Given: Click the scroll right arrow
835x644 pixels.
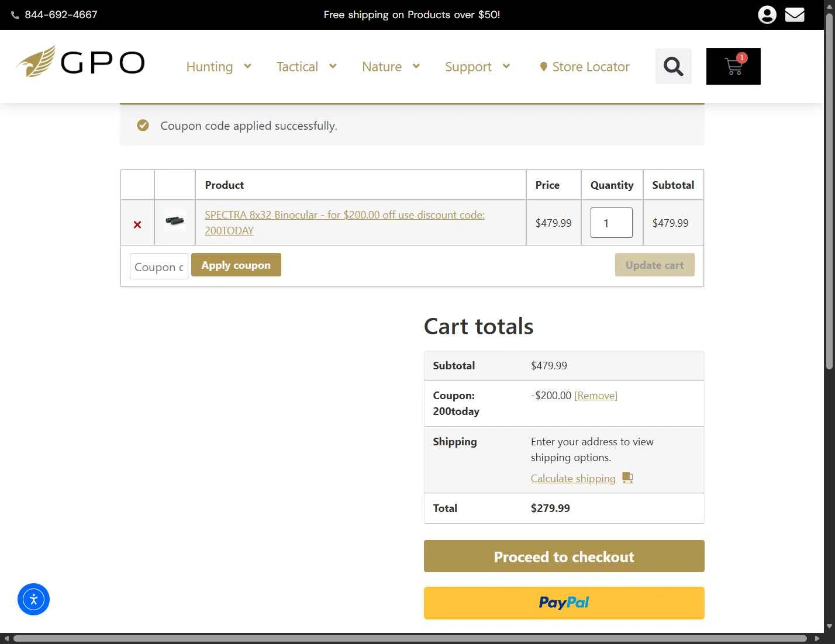Looking at the screenshot, I should [817, 638].
